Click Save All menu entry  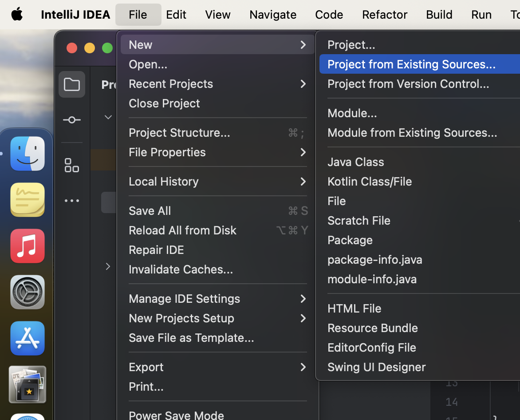tap(150, 210)
